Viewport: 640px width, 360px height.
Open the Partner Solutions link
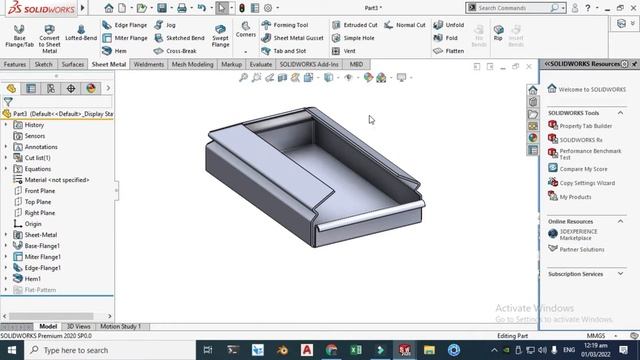(582, 249)
